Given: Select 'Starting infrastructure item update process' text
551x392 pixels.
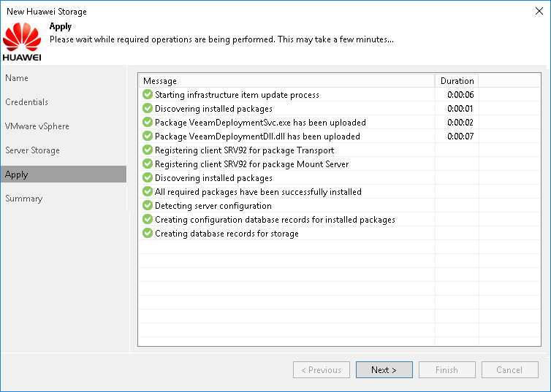Looking at the screenshot, I should point(237,95).
